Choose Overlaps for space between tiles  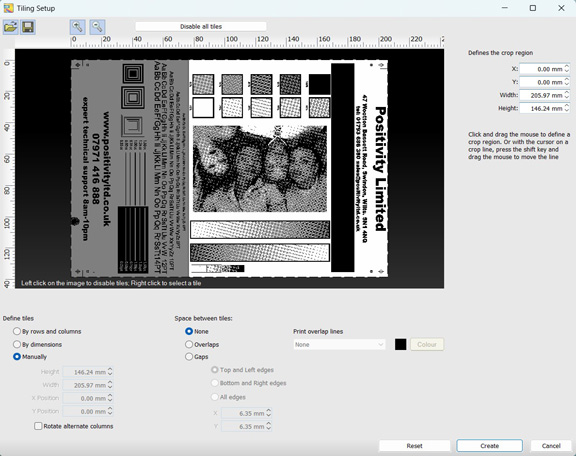(202, 344)
